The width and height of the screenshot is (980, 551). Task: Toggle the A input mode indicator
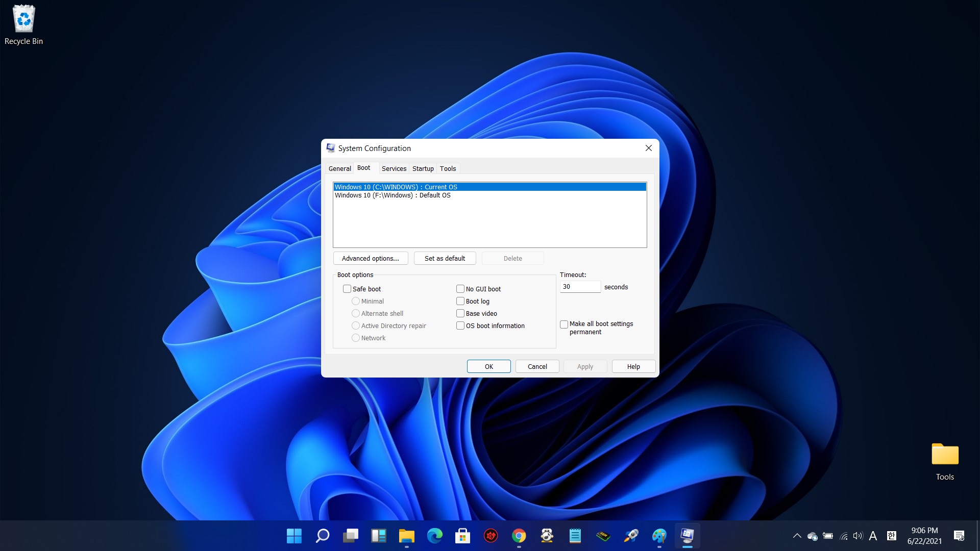tap(873, 536)
